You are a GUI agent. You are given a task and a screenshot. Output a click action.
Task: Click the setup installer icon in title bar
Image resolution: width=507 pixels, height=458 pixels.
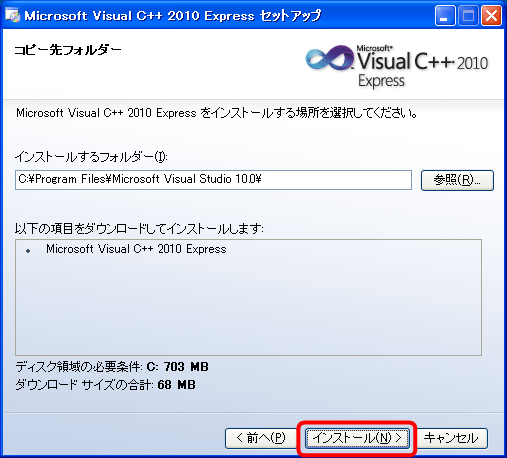pyautogui.click(x=12, y=15)
